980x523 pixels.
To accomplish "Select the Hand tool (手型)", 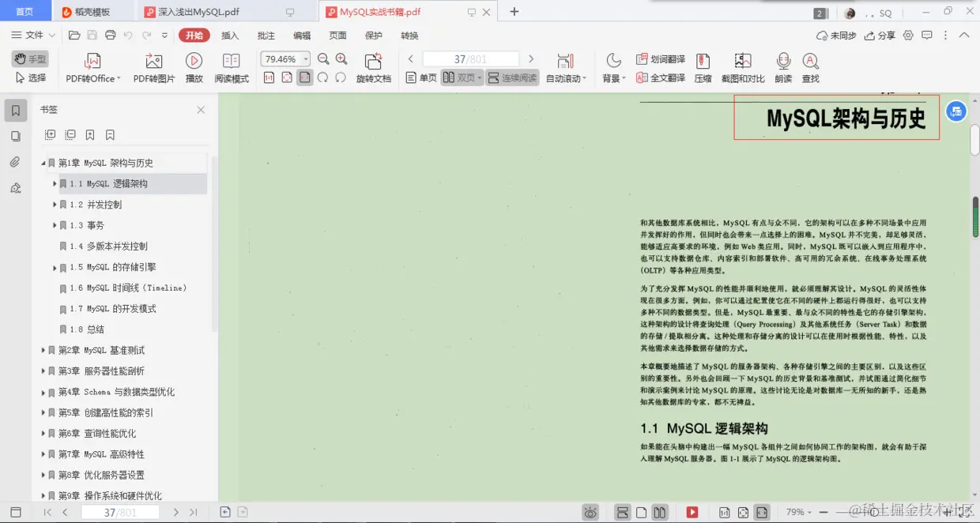I will point(30,59).
